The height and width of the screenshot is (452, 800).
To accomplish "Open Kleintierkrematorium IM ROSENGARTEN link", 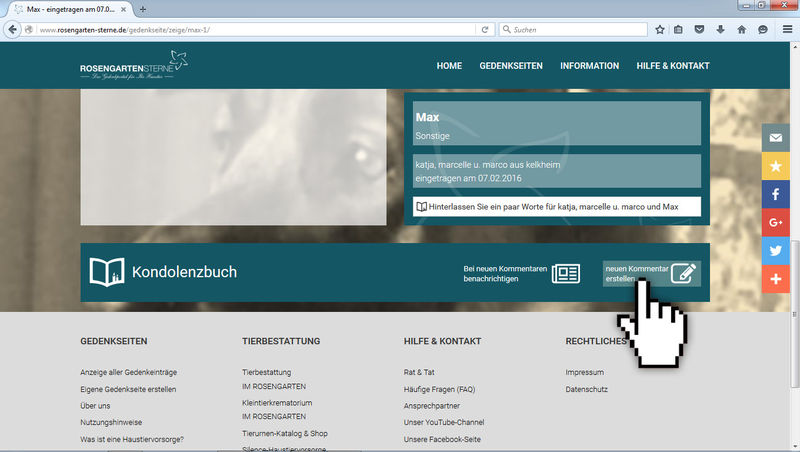I will [x=277, y=410].
